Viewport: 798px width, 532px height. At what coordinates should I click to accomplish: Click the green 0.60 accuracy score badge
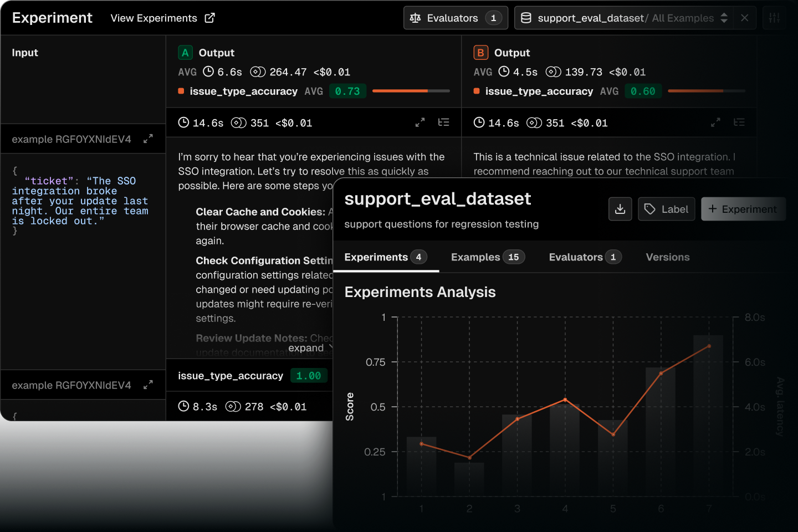point(643,91)
